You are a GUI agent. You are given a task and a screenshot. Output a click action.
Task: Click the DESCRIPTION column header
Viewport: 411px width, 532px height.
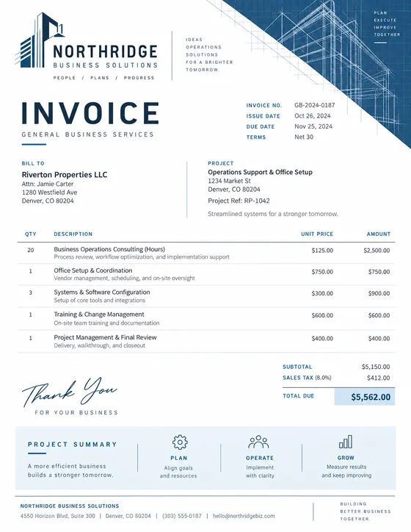73,234
